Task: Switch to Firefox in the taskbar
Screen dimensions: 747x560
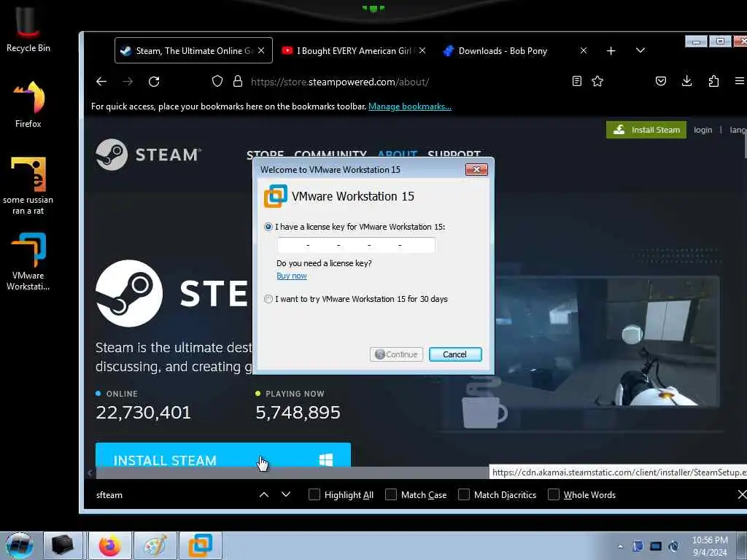Action: 109,545
